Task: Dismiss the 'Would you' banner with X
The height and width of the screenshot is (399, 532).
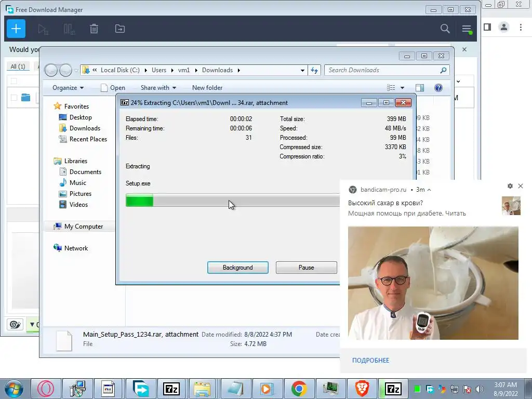Action: pyautogui.click(x=464, y=49)
